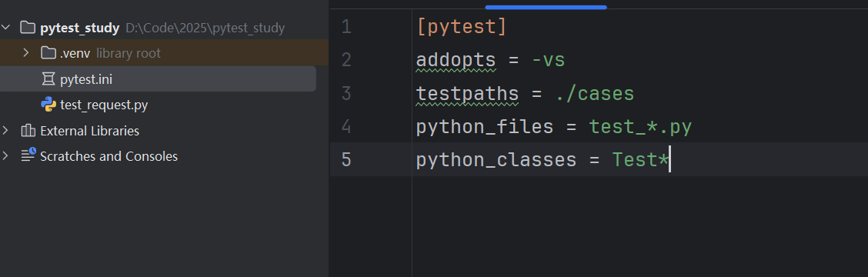Collapse the pytest_study project root
This screenshot has height=277, width=868.
pyautogui.click(x=5, y=27)
